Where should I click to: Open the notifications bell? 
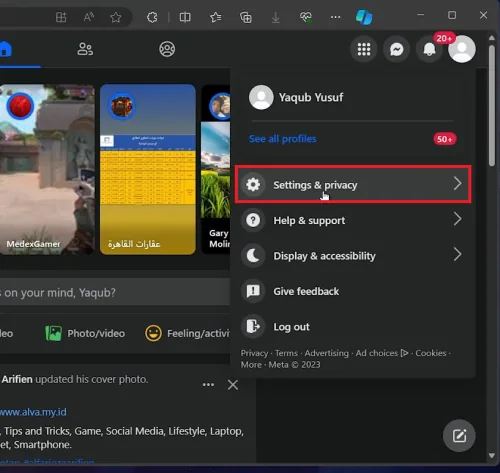click(x=429, y=50)
